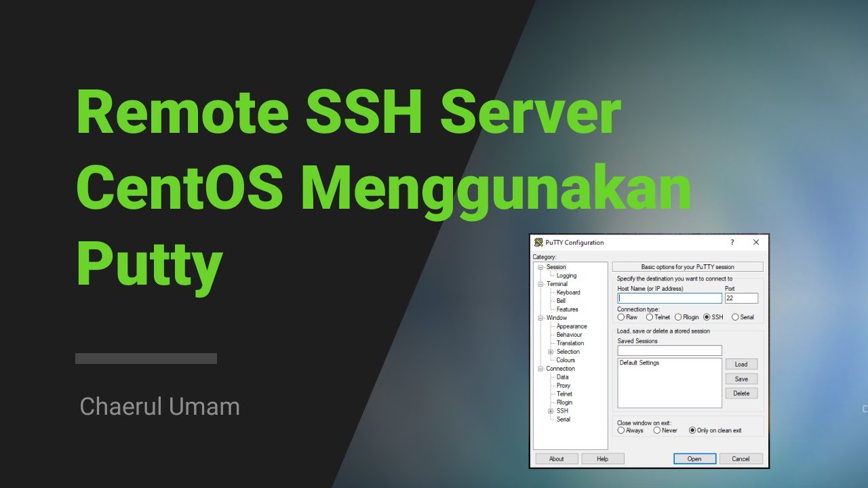
Task: Open the Colours category
Action: (x=566, y=361)
